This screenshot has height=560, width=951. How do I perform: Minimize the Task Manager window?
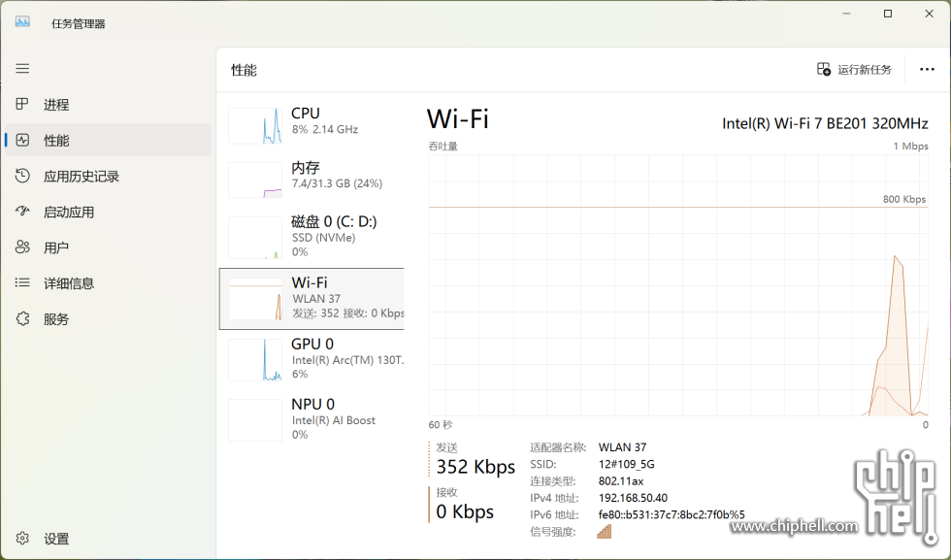(846, 14)
